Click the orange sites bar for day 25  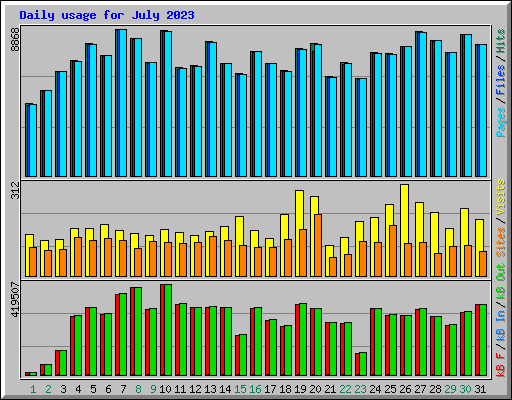(x=393, y=251)
